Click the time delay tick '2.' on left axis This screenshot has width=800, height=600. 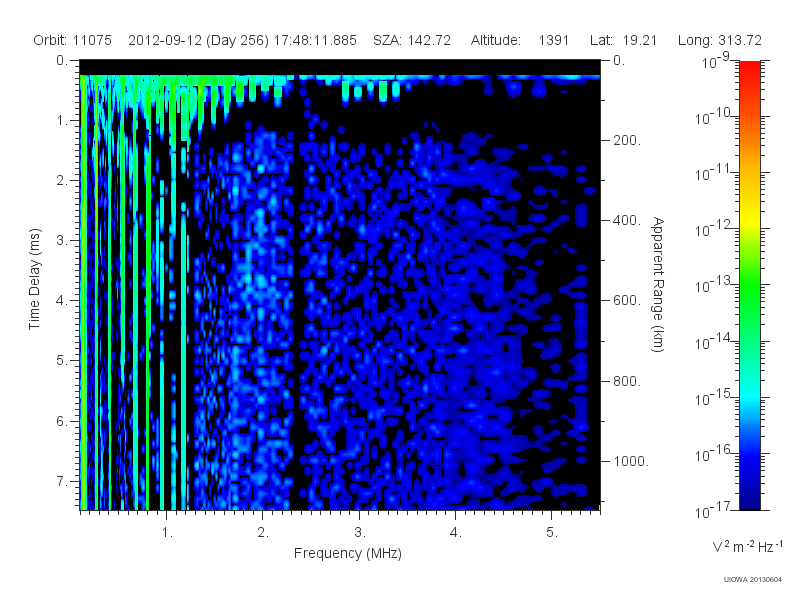[x=62, y=181]
